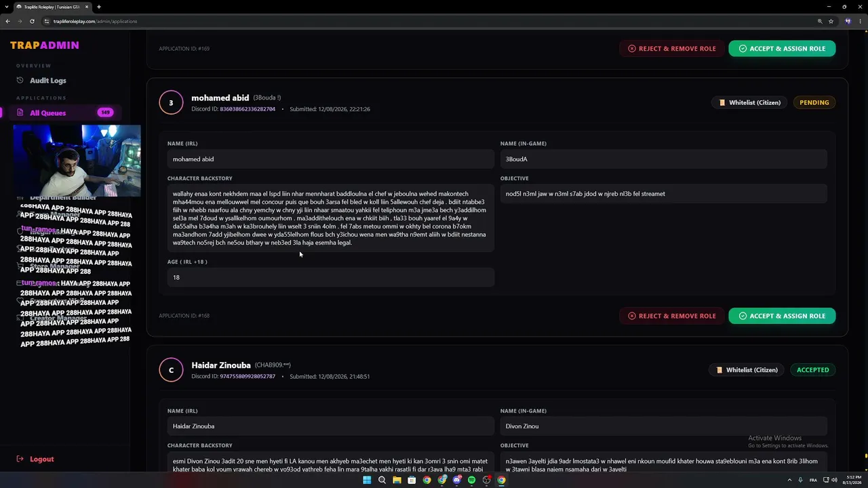Click mohamed abid's character backstory text
Viewport: 868px width, 488px height.
pyautogui.click(x=331, y=218)
